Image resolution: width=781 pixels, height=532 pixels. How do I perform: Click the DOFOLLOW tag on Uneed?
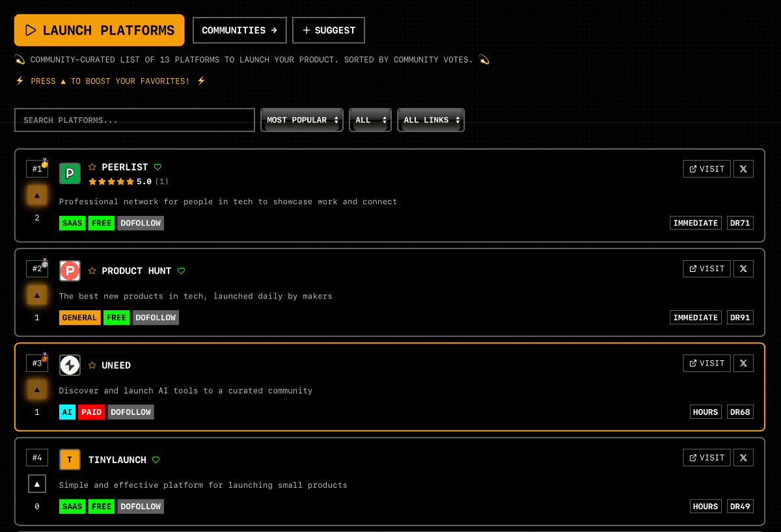click(131, 412)
